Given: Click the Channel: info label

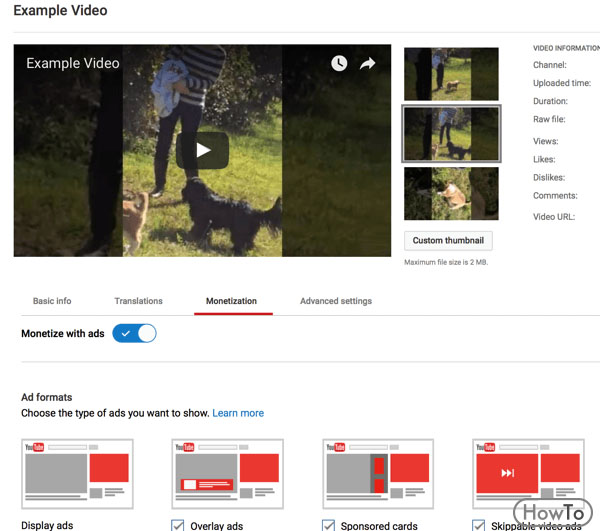Looking at the screenshot, I should 550,65.
